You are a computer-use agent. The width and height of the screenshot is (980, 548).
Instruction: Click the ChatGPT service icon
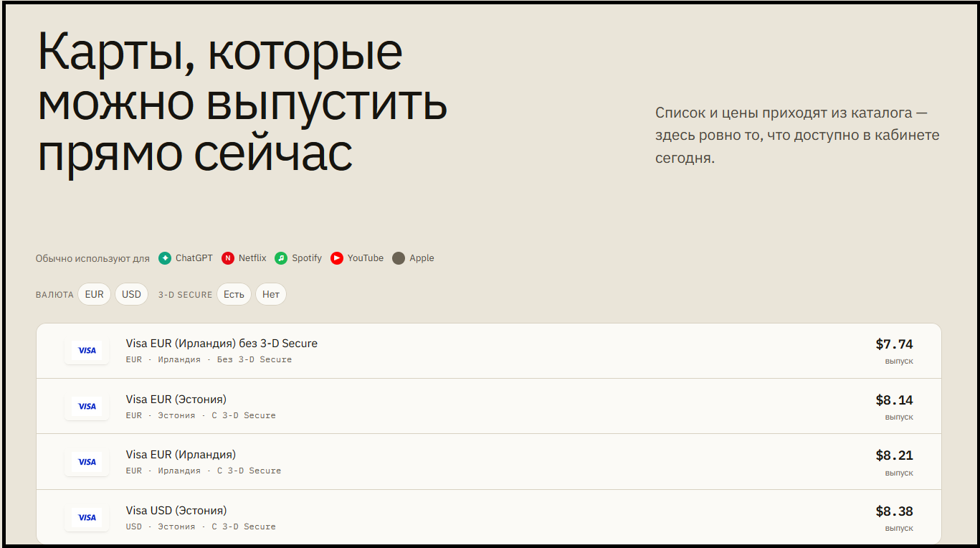pyautogui.click(x=165, y=258)
